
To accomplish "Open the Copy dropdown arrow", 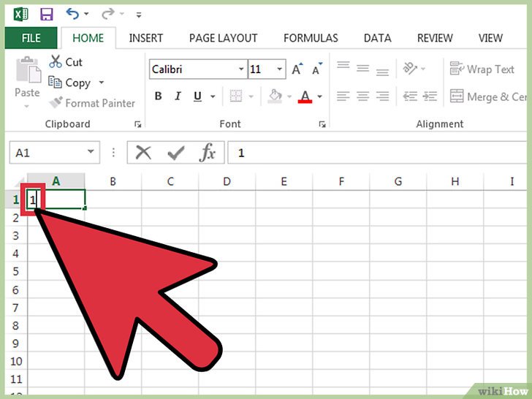I will [101, 83].
